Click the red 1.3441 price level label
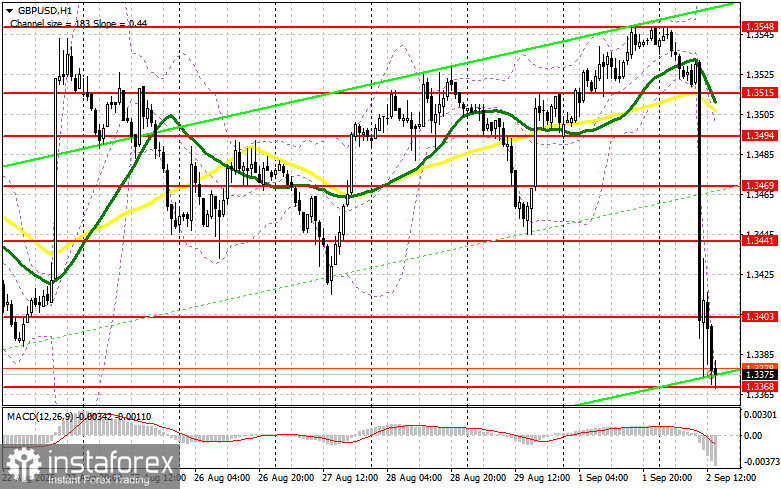This screenshot has width=781, height=489. coord(760,241)
